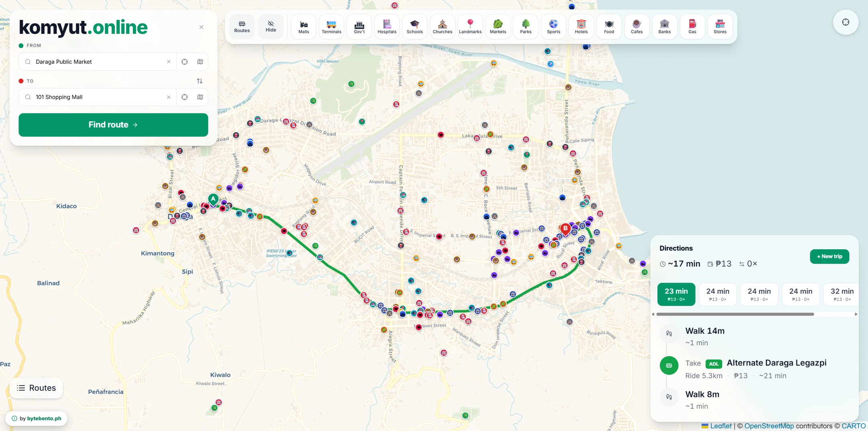
Task: Click the Find route button
Action: coord(113,125)
